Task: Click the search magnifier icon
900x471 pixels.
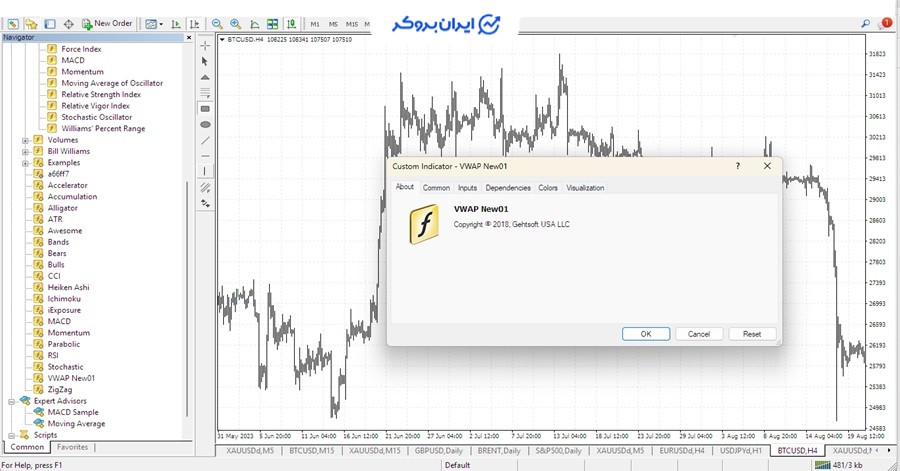Action: 865,22
